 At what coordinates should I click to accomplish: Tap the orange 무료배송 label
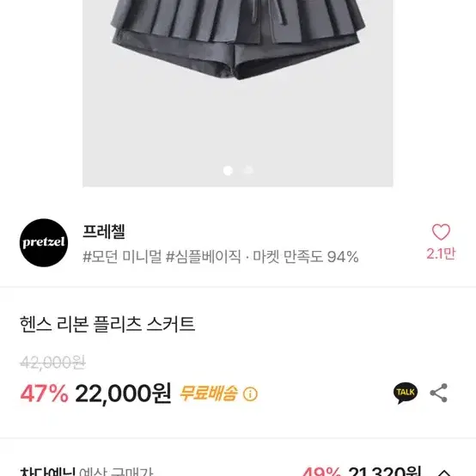208,394
